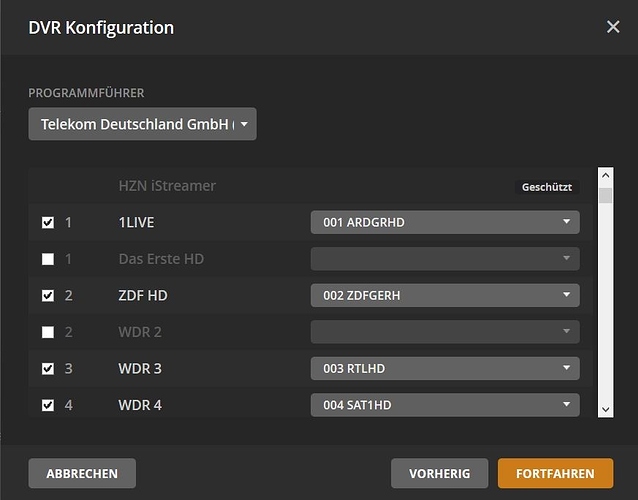The width and height of the screenshot is (638, 500).
Task: Open the 002 ZDFGERH mapping dropdown
Action: (x=444, y=295)
